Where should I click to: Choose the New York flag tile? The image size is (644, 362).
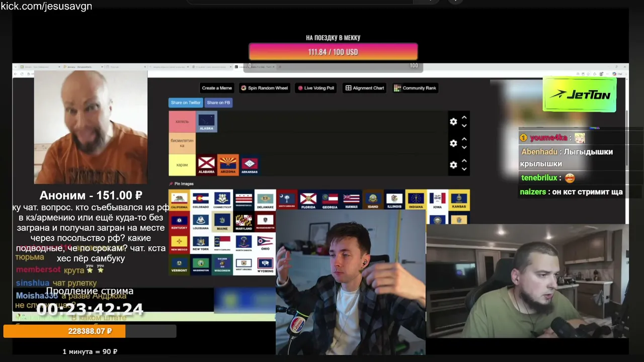[201, 243]
